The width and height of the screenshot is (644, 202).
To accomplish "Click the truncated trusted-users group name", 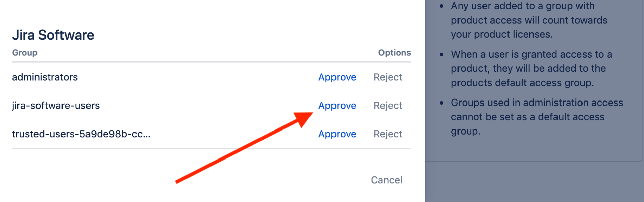I will pos(81,134).
